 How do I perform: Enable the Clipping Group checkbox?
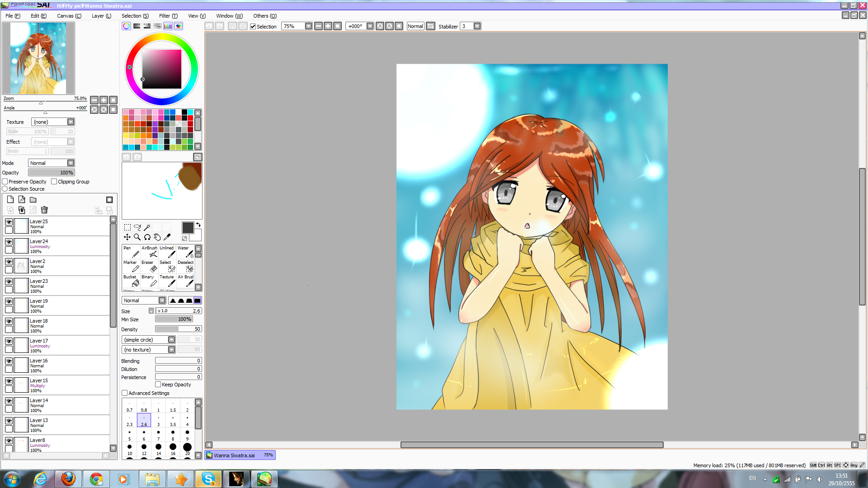click(54, 182)
